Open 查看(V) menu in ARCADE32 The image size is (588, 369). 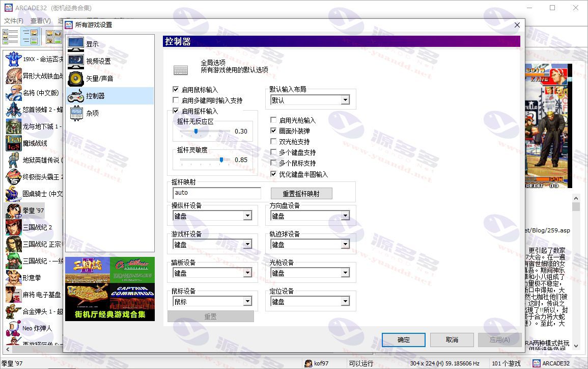41,21
